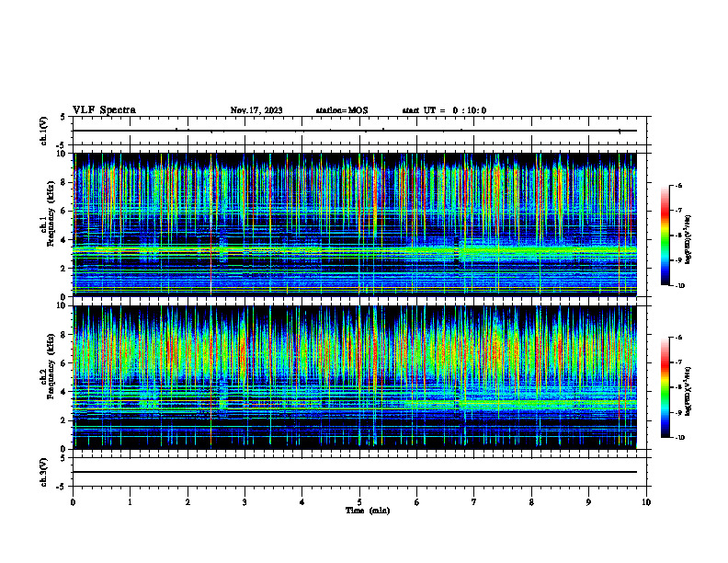This screenshot has width=728, height=563.
Task: Click time axis tick label "8"
Action: click(x=531, y=502)
